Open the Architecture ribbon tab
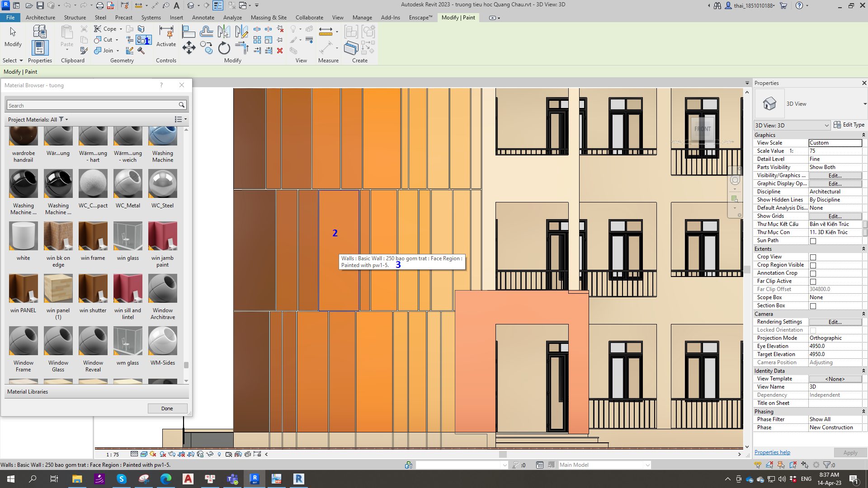The height and width of the screenshot is (488, 868). tap(40, 17)
